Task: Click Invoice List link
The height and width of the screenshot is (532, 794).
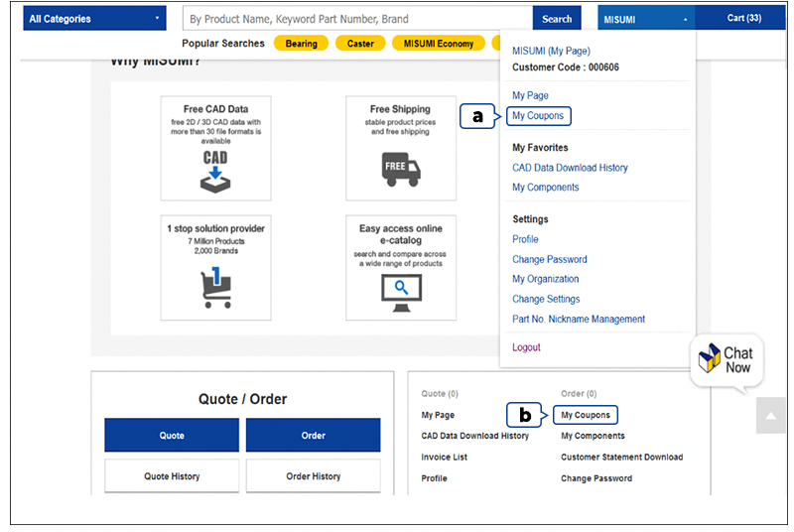Action: point(444,458)
